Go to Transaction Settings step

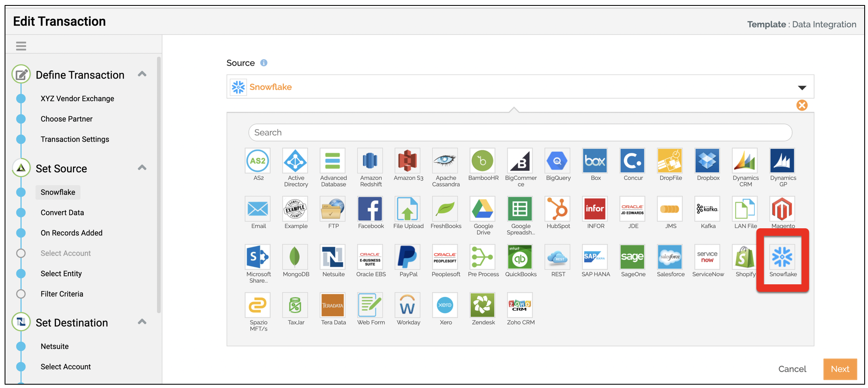point(75,139)
